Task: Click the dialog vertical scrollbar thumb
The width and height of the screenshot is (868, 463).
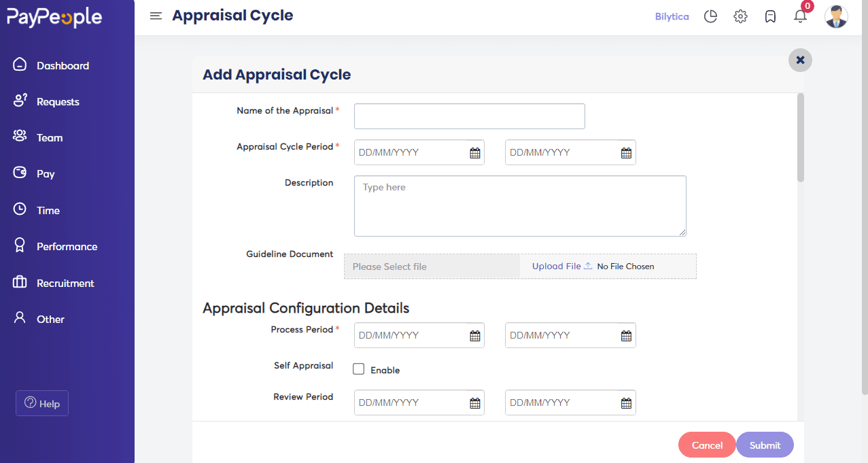Action: tap(801, 137)
